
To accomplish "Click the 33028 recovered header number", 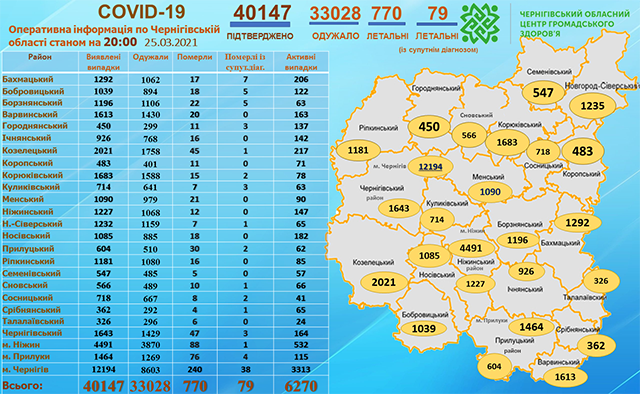I will point(335,13).
